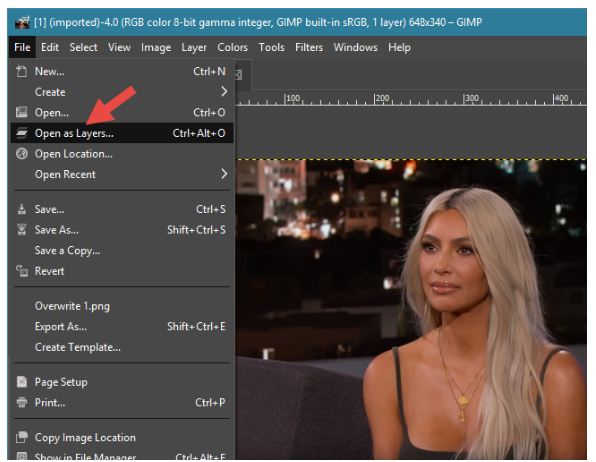Click the Save icon in File menu
The image size is (596, 462).
coord(22,209)
